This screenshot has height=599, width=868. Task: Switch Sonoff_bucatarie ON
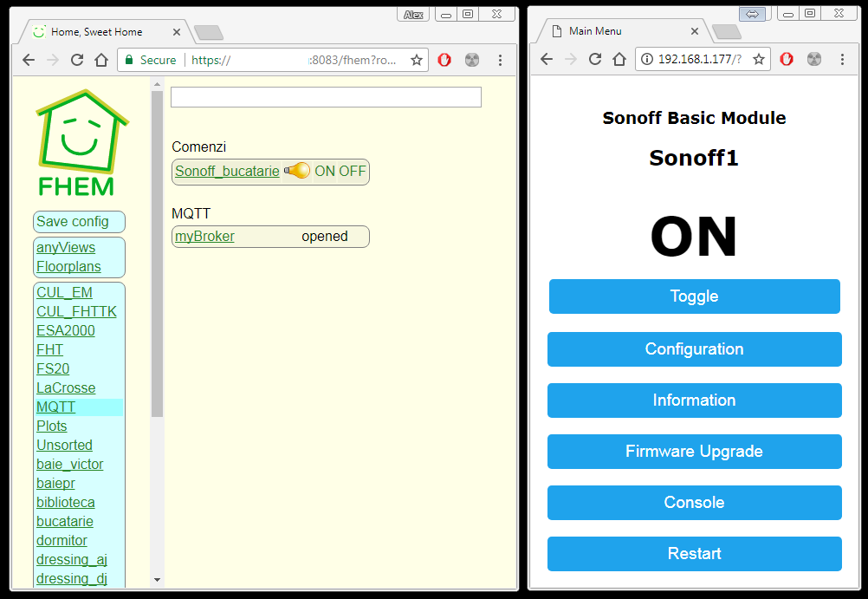pyautogui.click(x=325, y=171)
